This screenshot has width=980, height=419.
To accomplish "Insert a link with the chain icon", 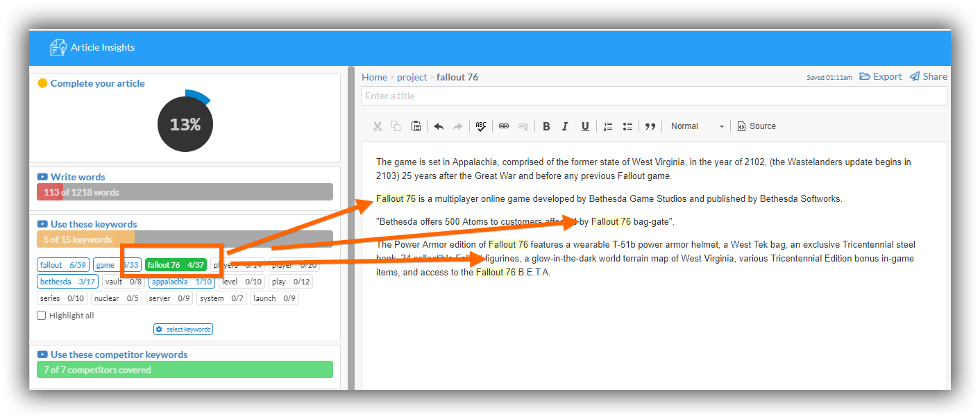I will (504, 126).
